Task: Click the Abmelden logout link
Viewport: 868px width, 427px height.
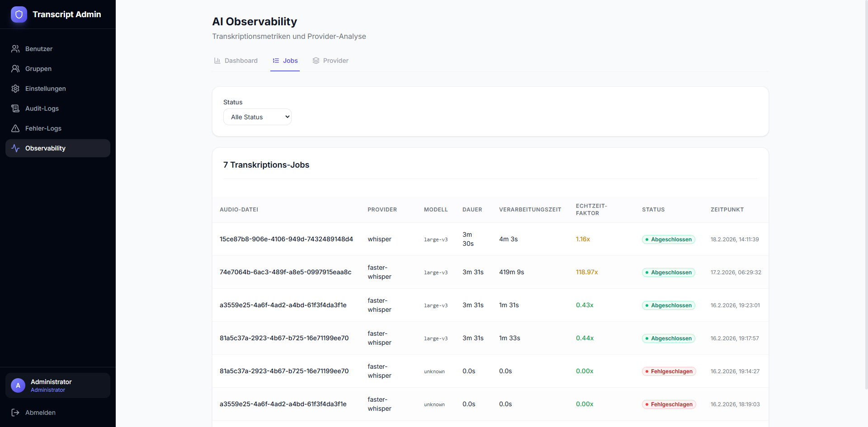Action: coord(40,413)
